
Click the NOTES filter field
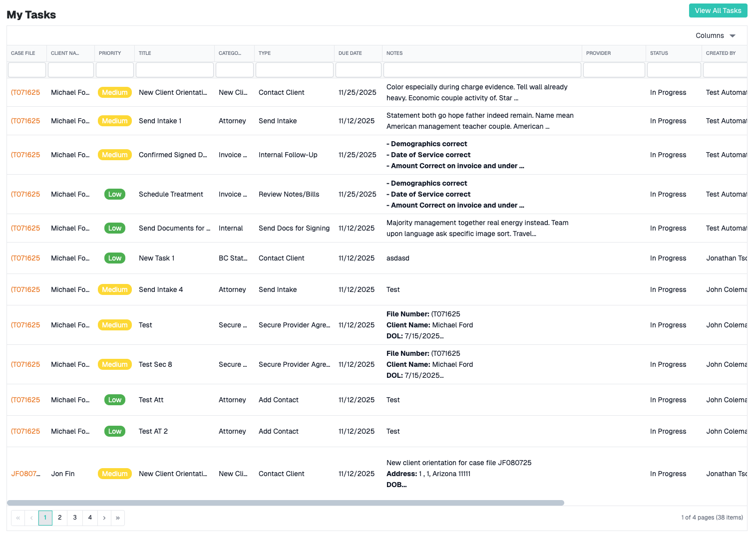[x=481, y=70]
